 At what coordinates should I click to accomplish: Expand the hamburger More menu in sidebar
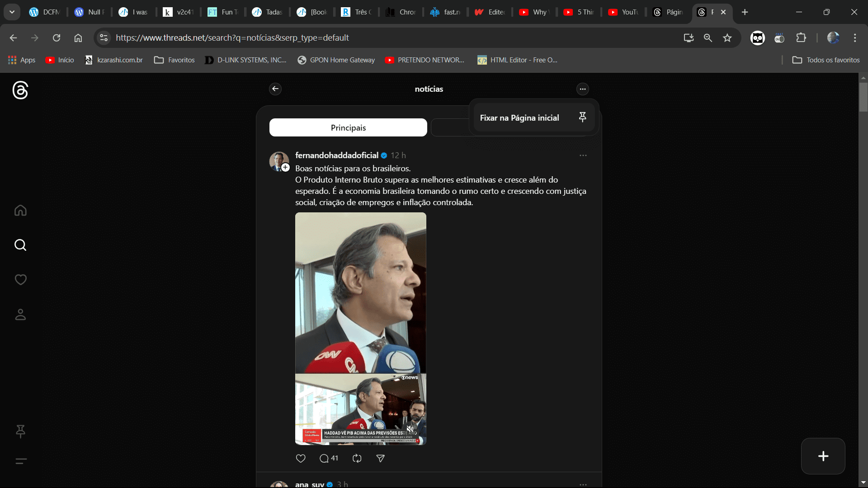[x=20, y=461]
